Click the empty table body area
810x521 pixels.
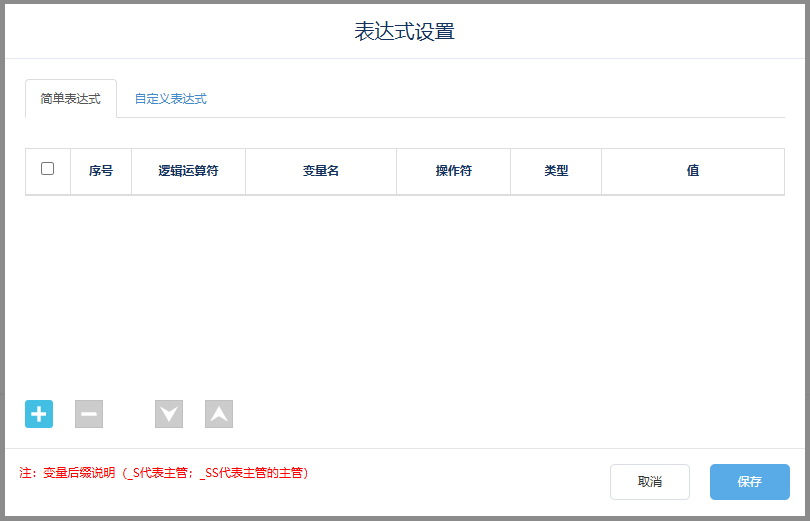[405, 290]
